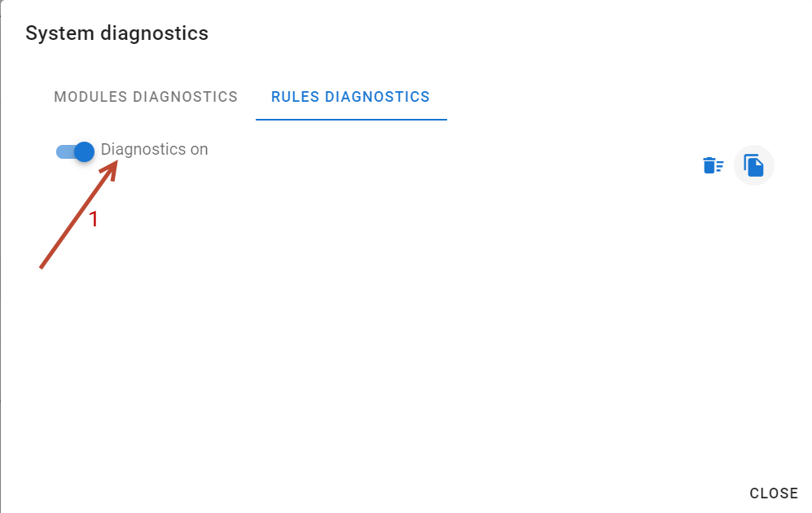Copy the diagnostics to clipboard using the documents icon
This screenshot has width=812, height=513.
pos(753,165)
